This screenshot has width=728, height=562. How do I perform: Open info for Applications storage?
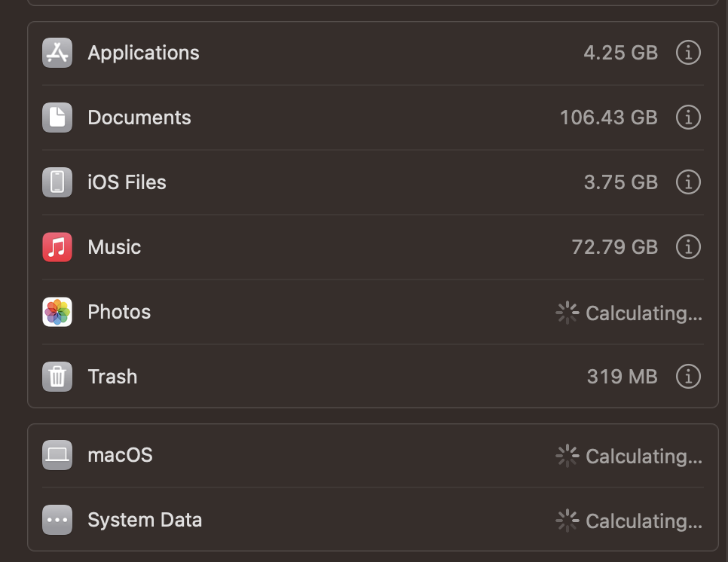(x=688, y=53)
